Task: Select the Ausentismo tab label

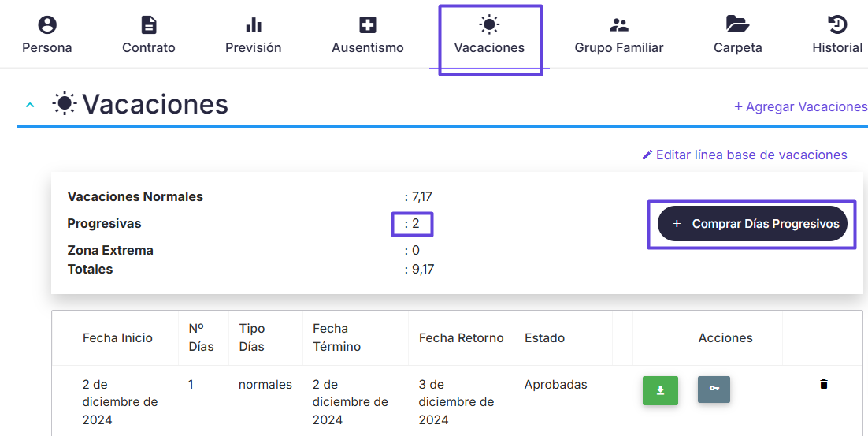Action: 368,47
